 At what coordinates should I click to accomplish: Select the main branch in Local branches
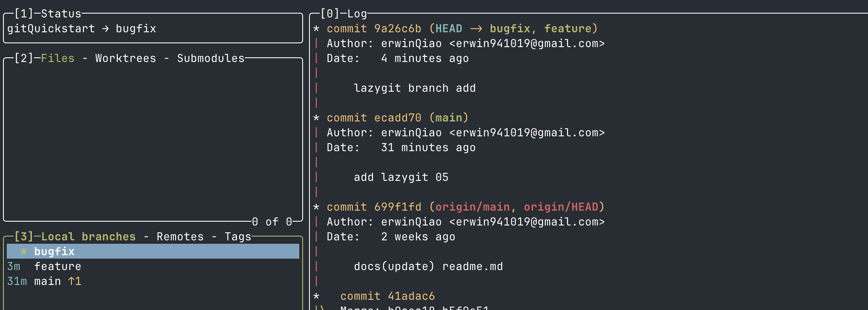[x=47, y=282]
